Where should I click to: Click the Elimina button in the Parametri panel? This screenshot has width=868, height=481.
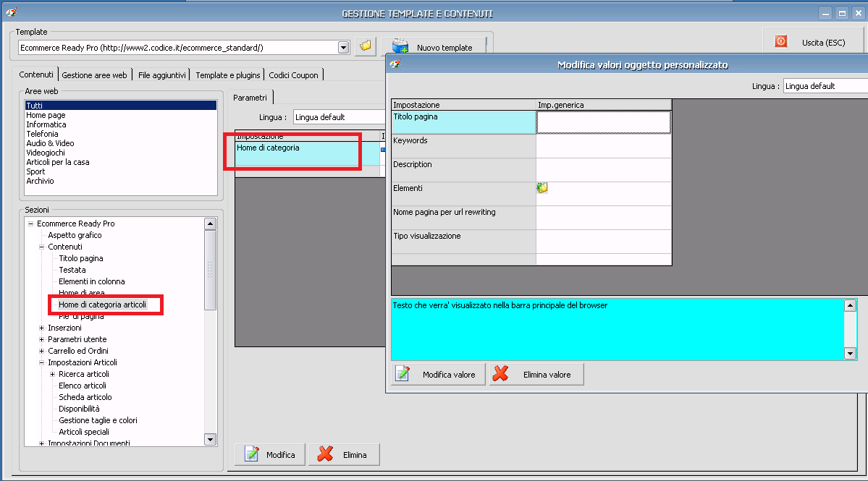pyautogui.click(x=344, y=454)
